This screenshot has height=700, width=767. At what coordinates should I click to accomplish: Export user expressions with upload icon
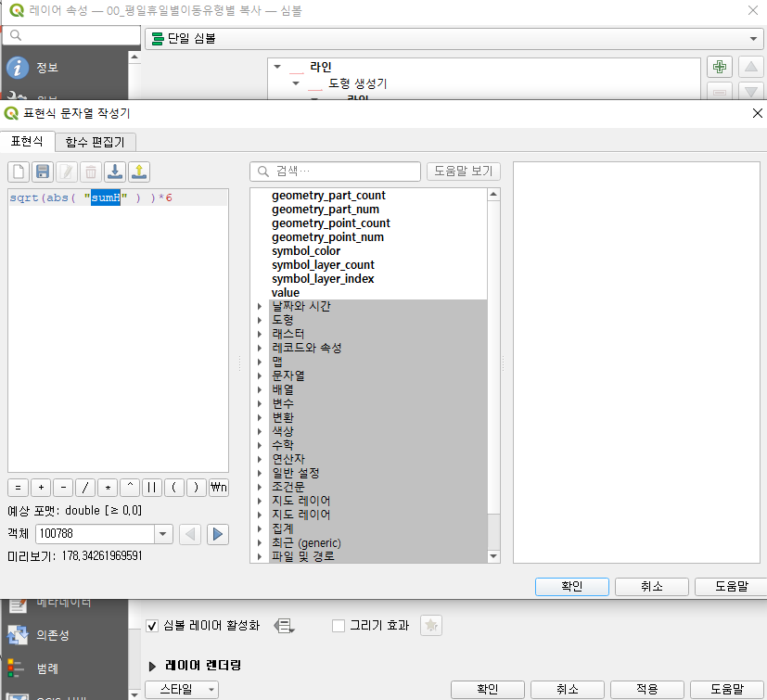pyautogui.click(x=139, y=172)
